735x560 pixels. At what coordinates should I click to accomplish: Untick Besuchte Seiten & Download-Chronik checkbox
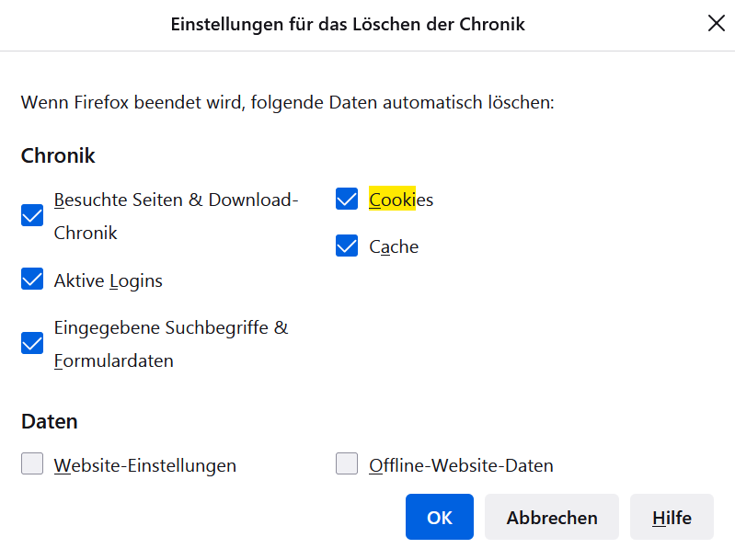pos(32,215)
